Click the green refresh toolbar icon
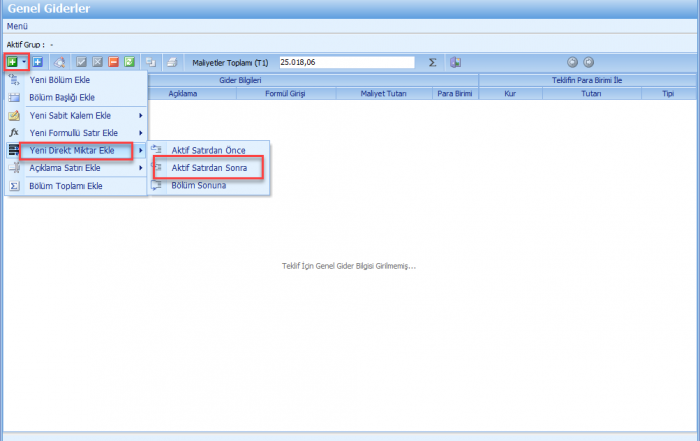 (x=129, y=62)
